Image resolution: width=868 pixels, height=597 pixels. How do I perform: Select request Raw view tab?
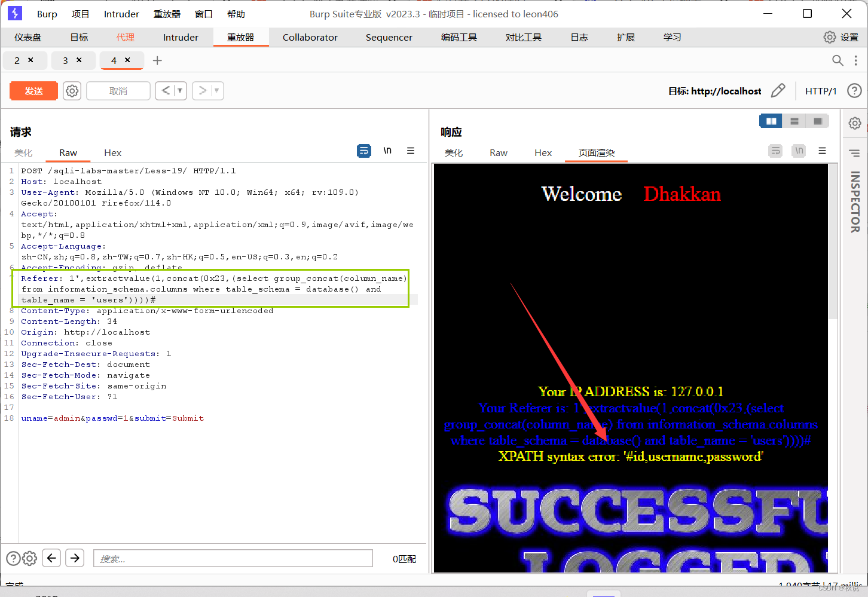[x=68, y=153]
